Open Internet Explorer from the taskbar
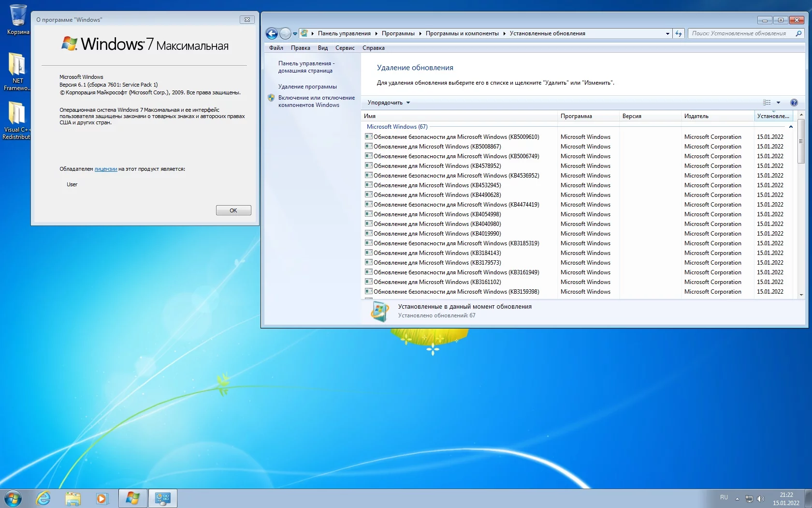The image size is (812, 508). pyautogui.click(x=43, y=498)
